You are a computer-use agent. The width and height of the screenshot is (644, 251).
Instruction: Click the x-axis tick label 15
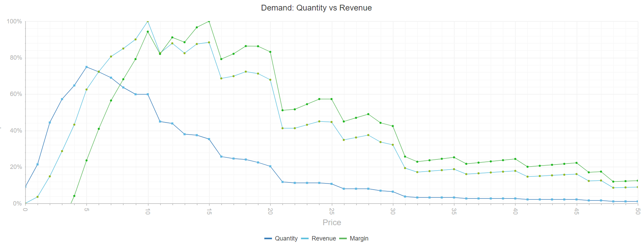pos(209,211)
